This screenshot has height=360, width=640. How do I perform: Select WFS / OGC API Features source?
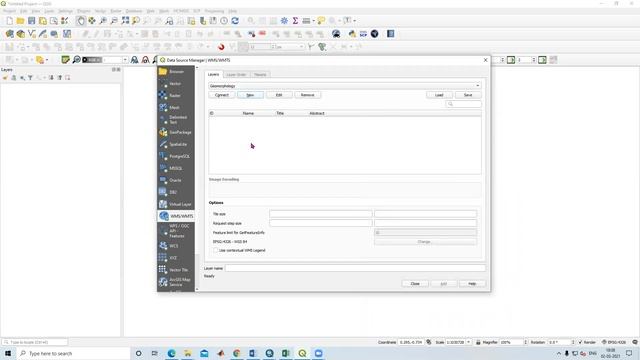[176, 231]
